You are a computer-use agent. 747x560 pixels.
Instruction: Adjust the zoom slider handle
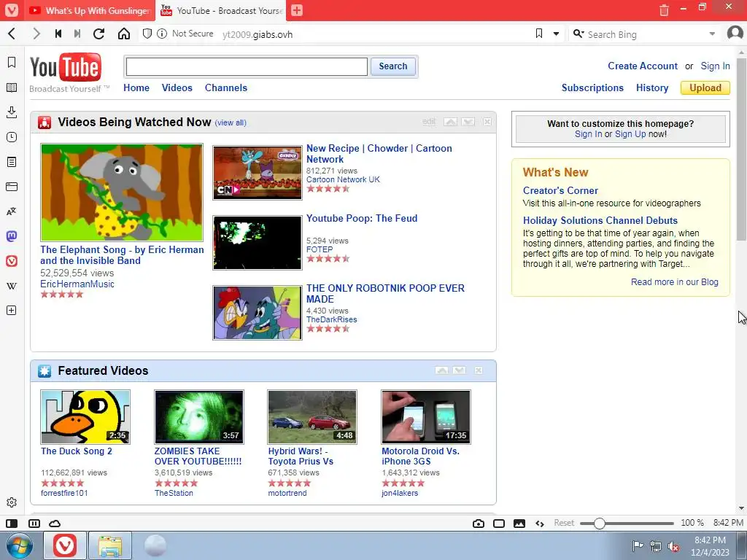click(600, 524)
